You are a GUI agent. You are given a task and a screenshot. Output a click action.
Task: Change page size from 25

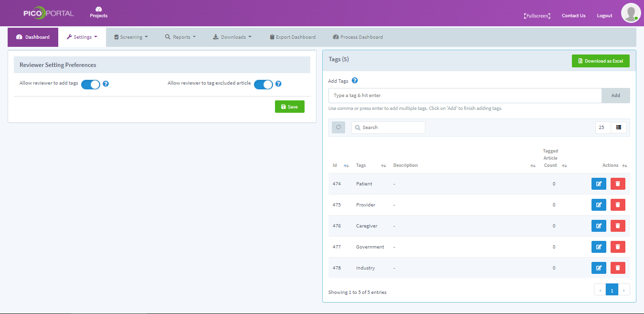tap(603, 127)
